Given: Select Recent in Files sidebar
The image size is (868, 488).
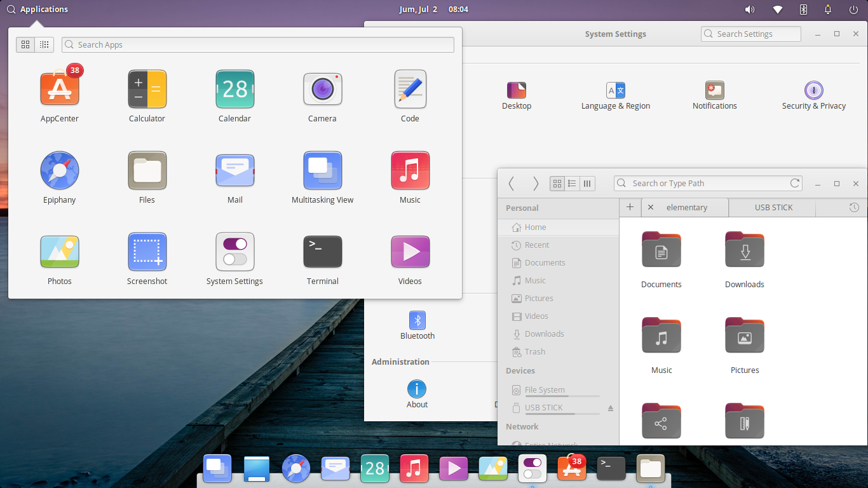Looking at the screenshot, I should (559, 245).
